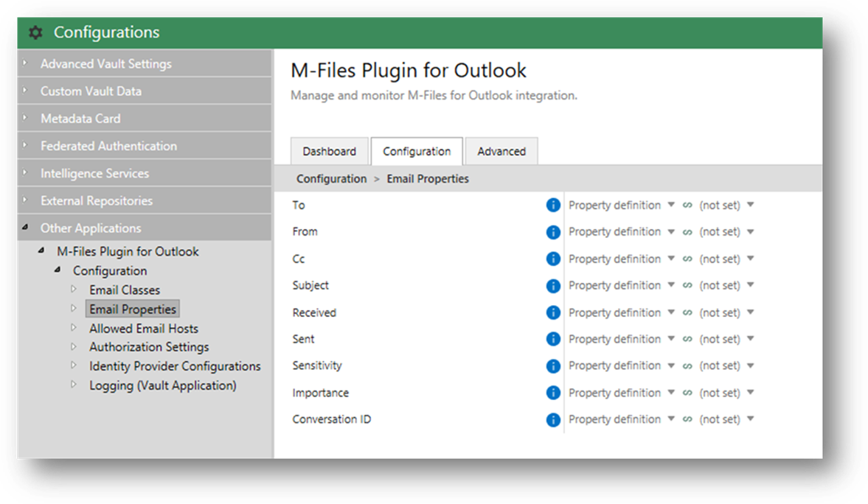Click the Importance property label

pyautogui.click(x=321, y=393)
